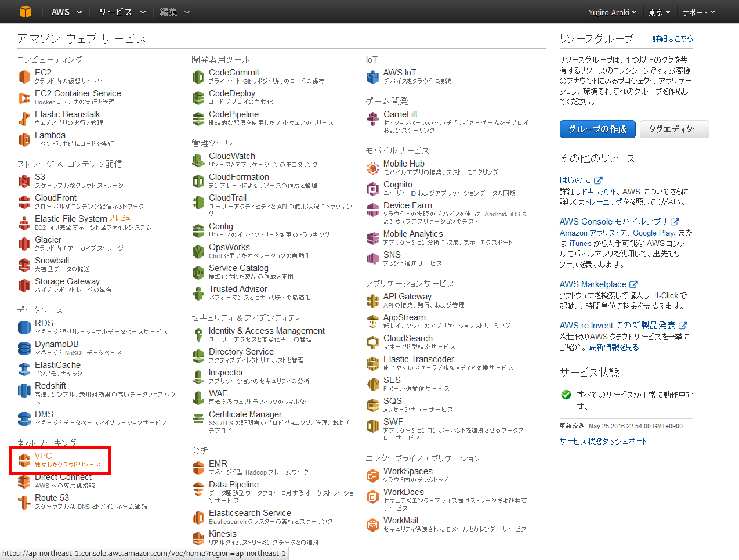Open the S3 storage icon
Screen dimensions: 739x560
(24, 181)
